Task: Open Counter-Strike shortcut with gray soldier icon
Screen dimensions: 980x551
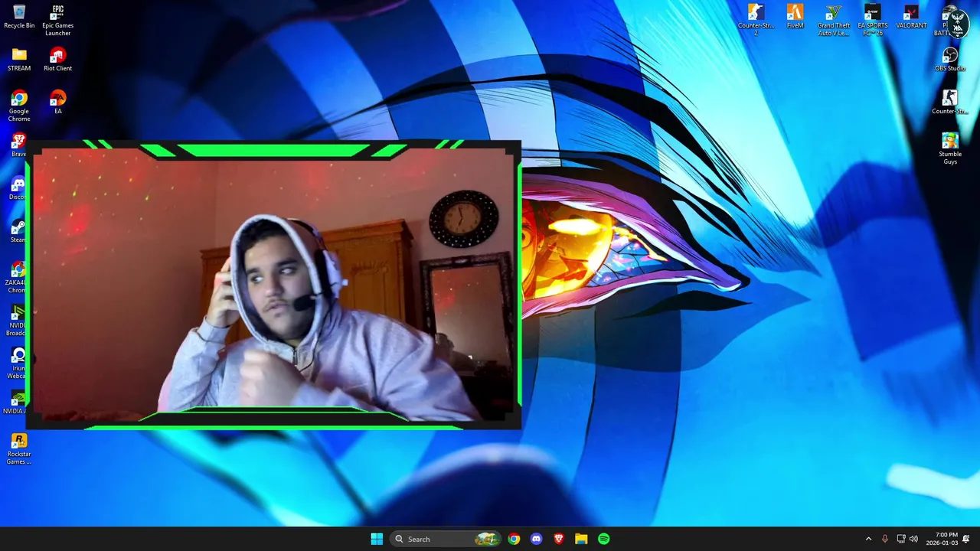Action: coord(950,103)
